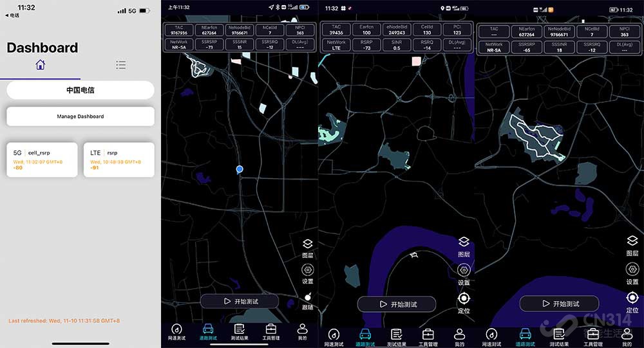Screen dimensions: 644x348
Task: Open 设置 gear icon in the LTE screen
Action: [x=464, y=275]
